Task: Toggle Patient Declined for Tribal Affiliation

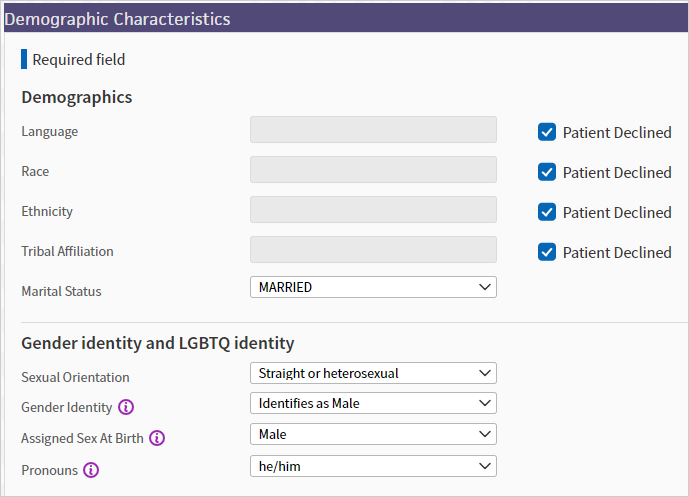Action: pos(547,252)
